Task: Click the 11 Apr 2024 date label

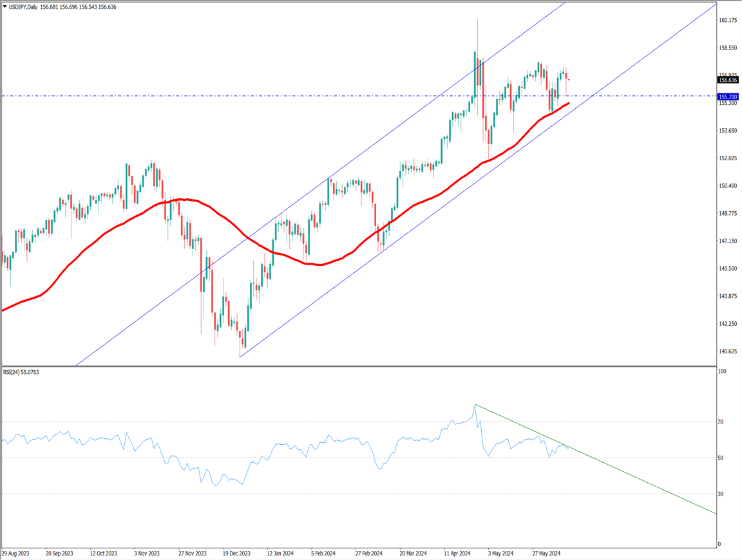Action: point(457,553)
